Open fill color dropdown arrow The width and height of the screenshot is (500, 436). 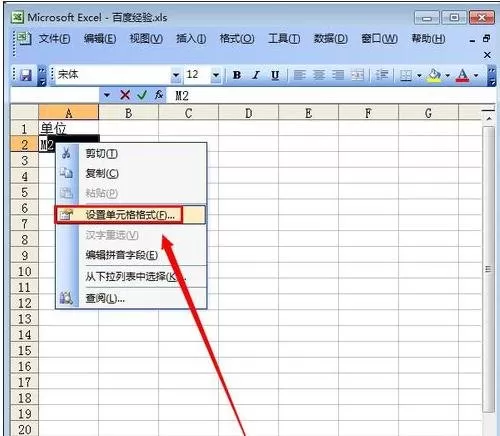click(x=448, y=76)
